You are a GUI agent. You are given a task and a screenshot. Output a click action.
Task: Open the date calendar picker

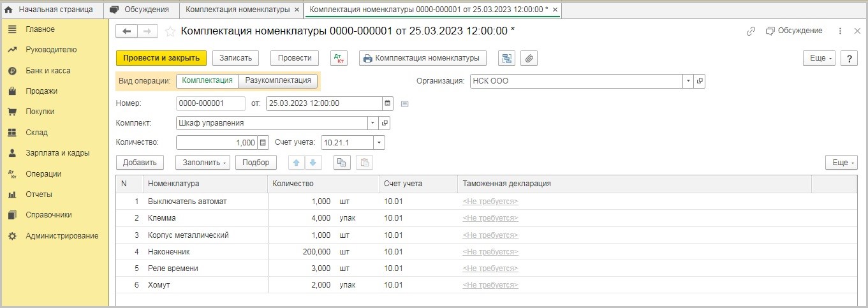coord(387,103)
